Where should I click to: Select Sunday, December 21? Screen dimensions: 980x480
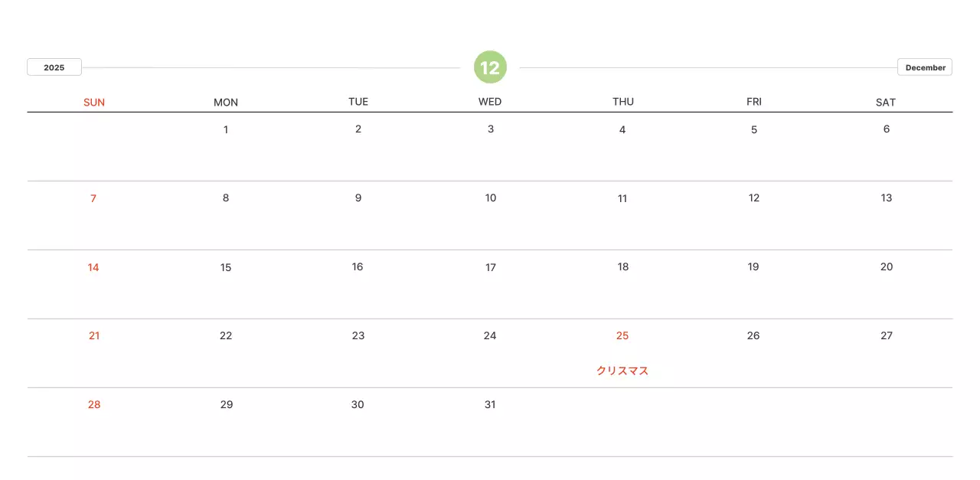pos(94,335)
